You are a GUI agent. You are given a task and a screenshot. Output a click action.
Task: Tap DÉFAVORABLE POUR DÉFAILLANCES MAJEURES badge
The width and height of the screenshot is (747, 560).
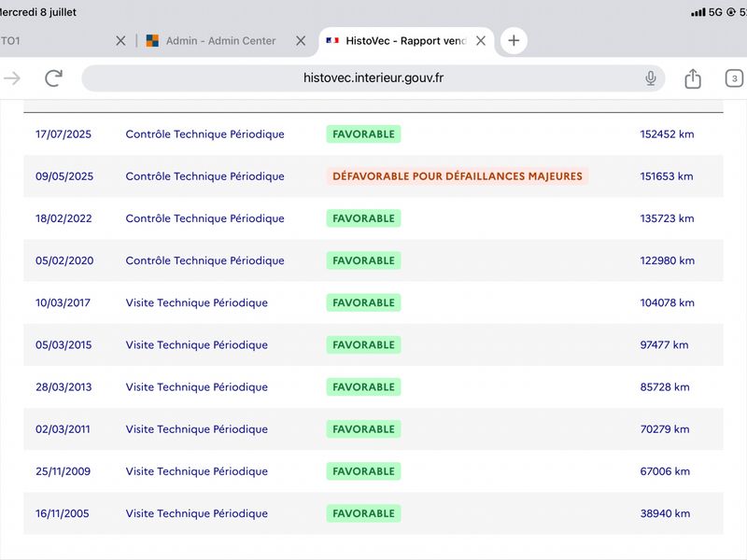[458, 176]
